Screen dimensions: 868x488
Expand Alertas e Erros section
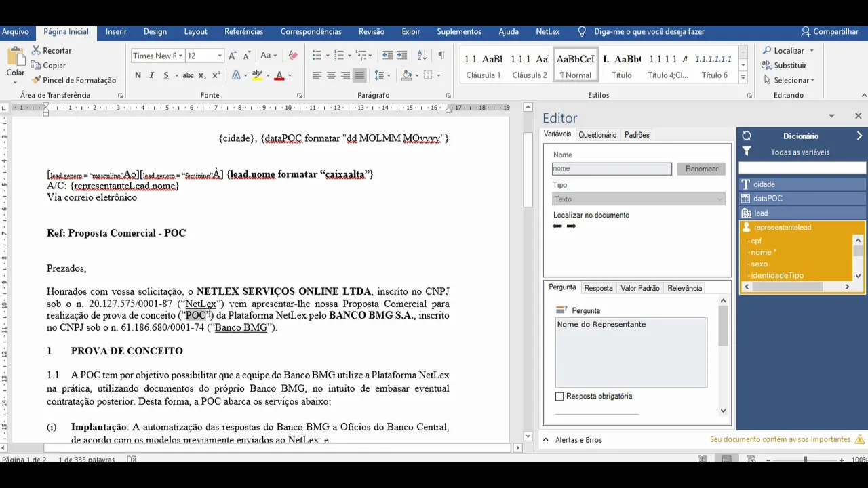pyautogui.click(x=572, y=440)
